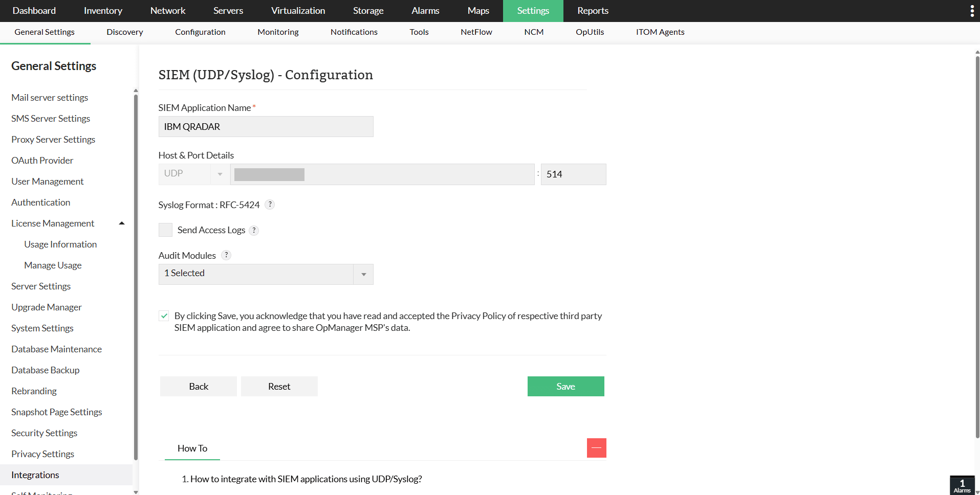
Task: Open the Alarms counter badge
Action: point(962,486)
